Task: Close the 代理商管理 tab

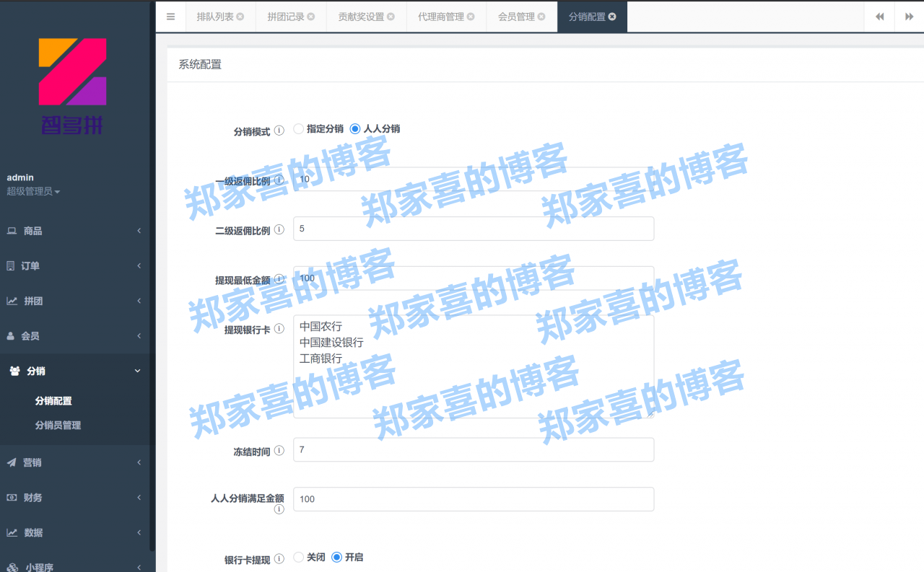Action: coord(471,17)
